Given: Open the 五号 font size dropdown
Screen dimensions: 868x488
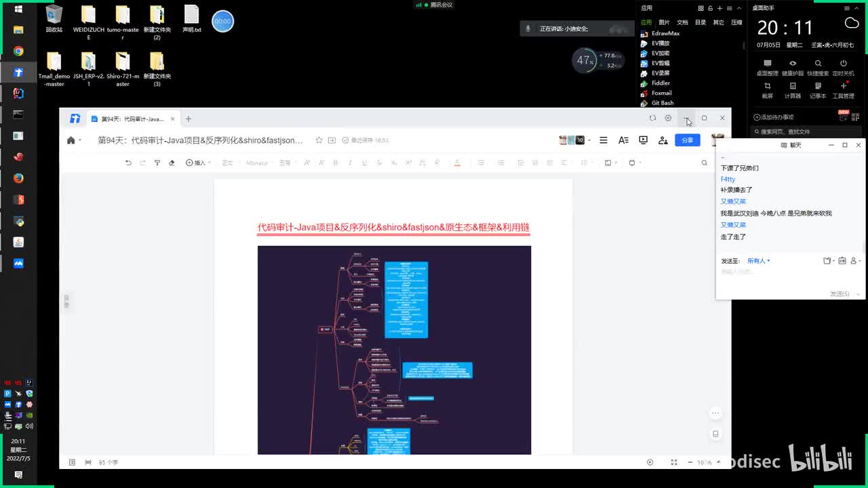Looking at the screenshot, I should pyautogui.click(x=288, y=163).
